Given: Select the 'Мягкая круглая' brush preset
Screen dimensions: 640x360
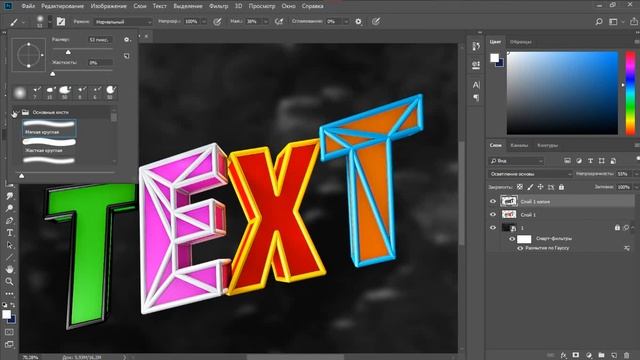Looking at the screenshot, I should point(49,127).
